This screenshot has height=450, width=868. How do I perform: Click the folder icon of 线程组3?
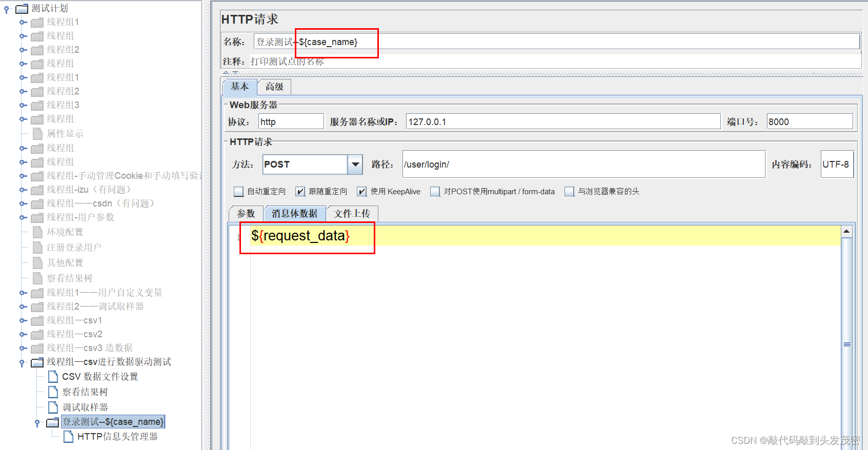pos(37,105)
